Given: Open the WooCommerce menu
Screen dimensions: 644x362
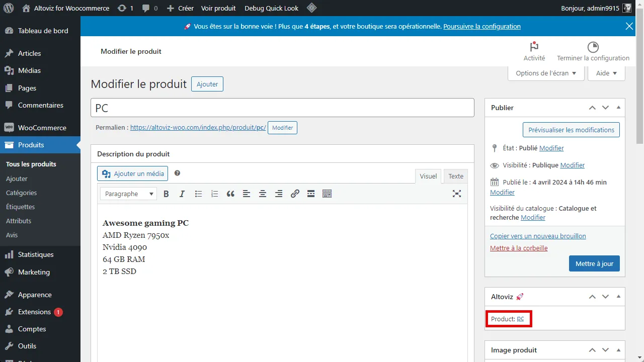Looking at the screenshot, I should pyautogui.click(x=40, y=128).
